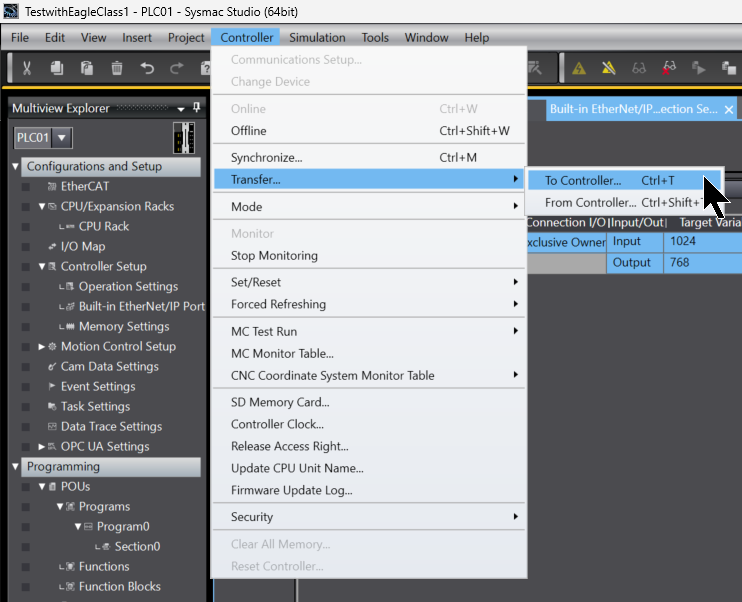Screen dimensions: 742x602
Task: Collapse the POUs node
Action: tap(42, 487)
